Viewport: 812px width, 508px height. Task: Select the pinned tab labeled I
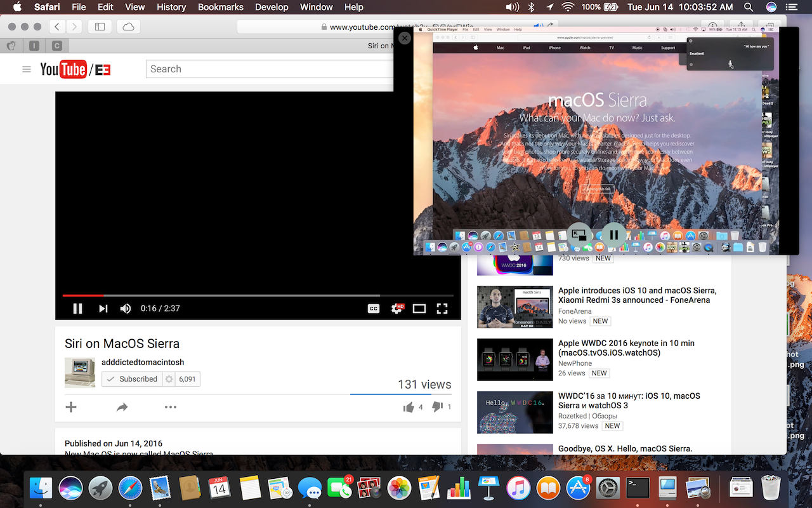click(x=34, y=46)
